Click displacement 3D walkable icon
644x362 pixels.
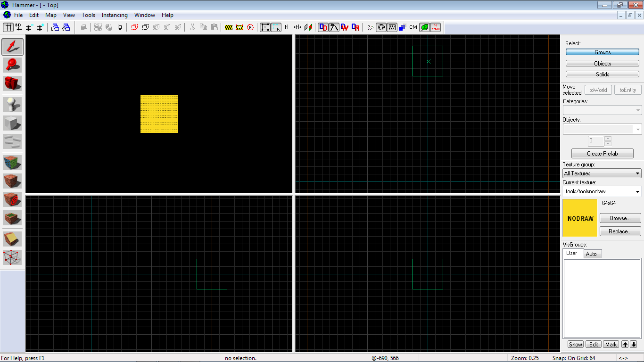[x=334, y=27]
